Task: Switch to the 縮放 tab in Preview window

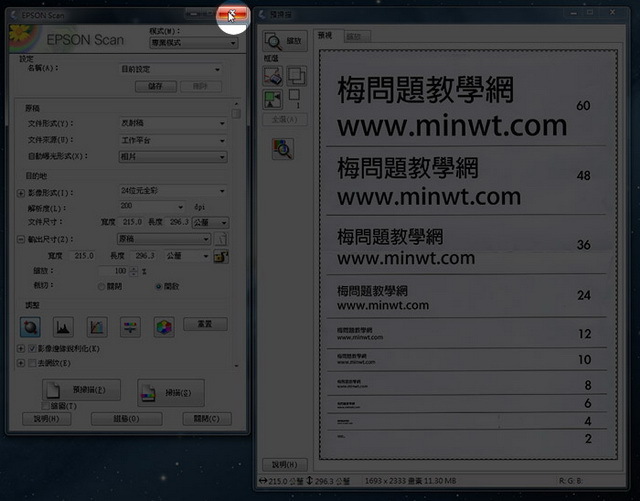Action: click(357, 37)
